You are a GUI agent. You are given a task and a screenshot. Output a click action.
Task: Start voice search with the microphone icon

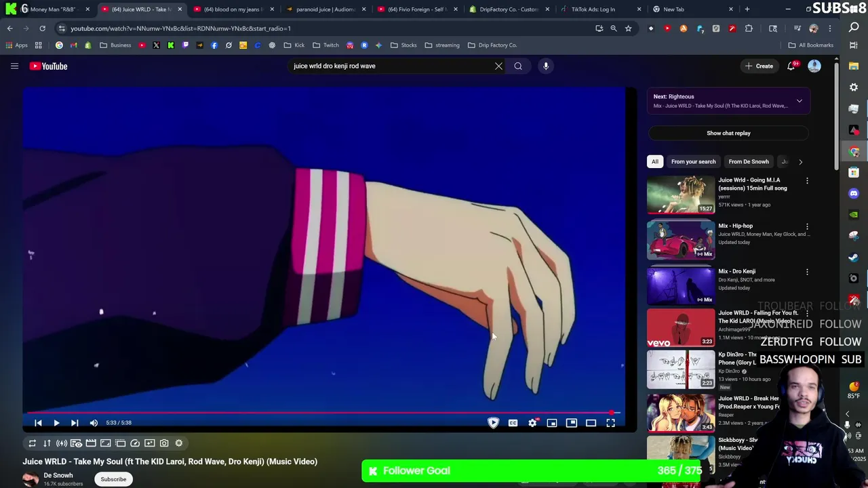coord(546,66)
